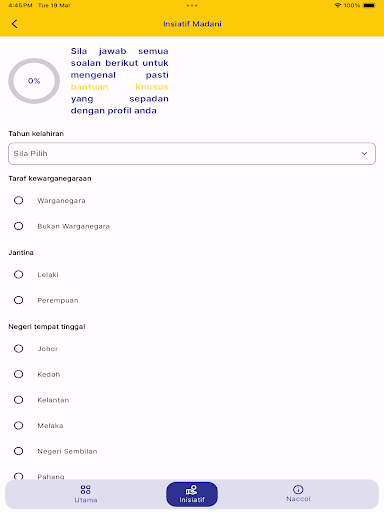Open the Utama grid icon tab
384x512 pixels.
click(x=86, y=494)
